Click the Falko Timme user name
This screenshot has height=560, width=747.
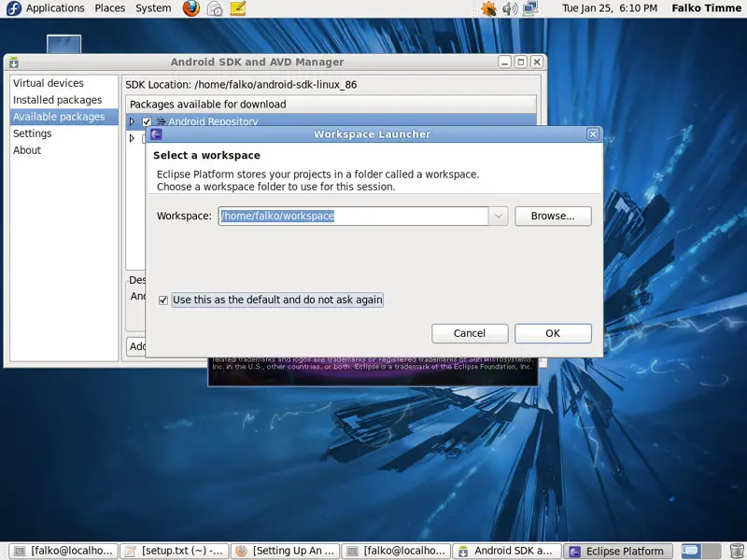[x=707, y=8]
